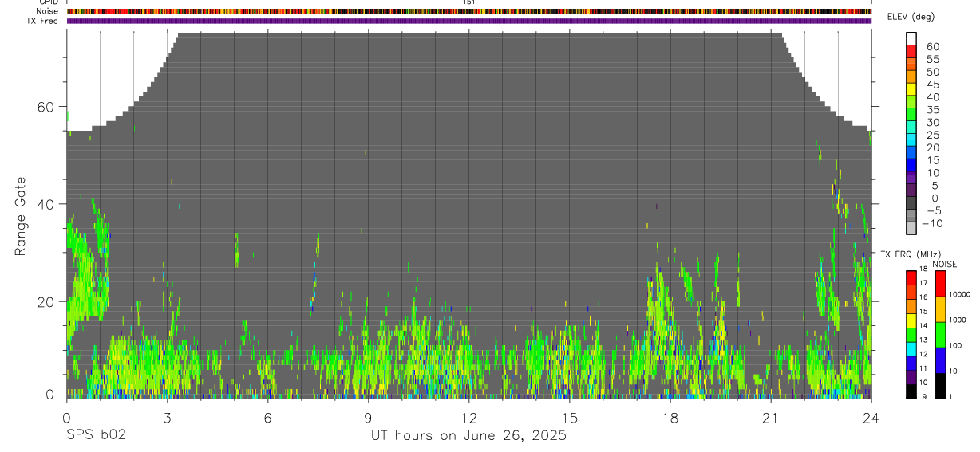Click the 'Noise' row label at top left
980x452 pixels.
coord(48,11)
